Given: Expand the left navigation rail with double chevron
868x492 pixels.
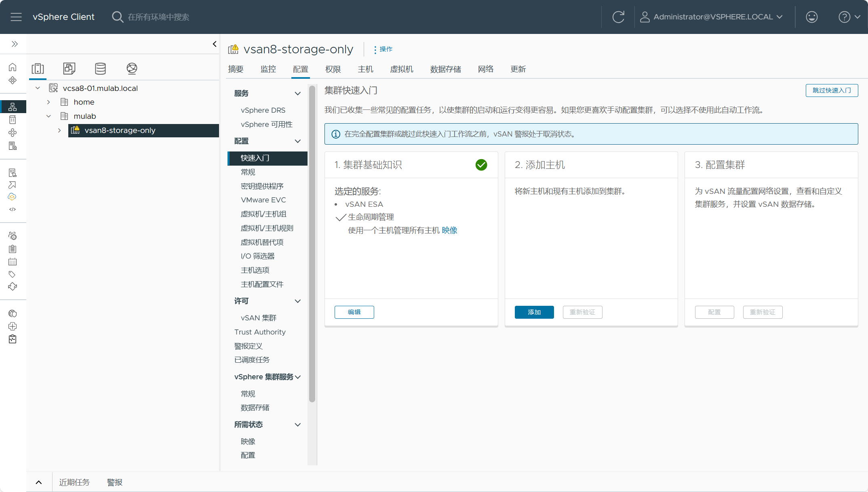Looking at the screenshot, I should [x=15, y=44].
